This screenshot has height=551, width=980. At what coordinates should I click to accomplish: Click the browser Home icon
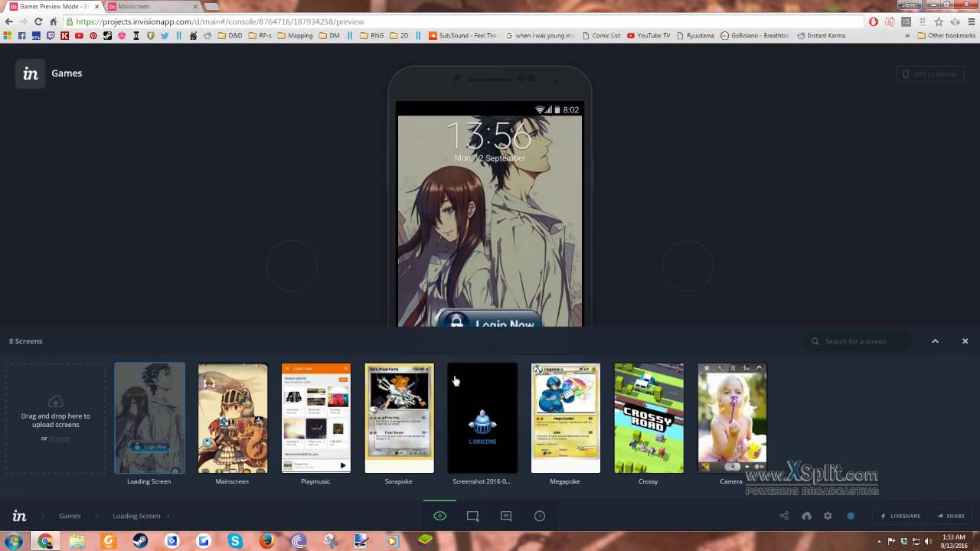[x=53, y=21]
